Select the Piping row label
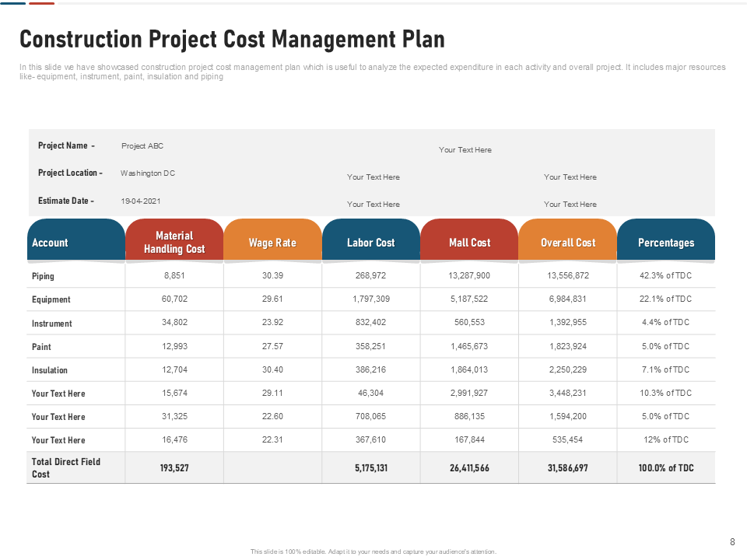The height and width of the screenshot is (560, 747). tap(43, 276)
